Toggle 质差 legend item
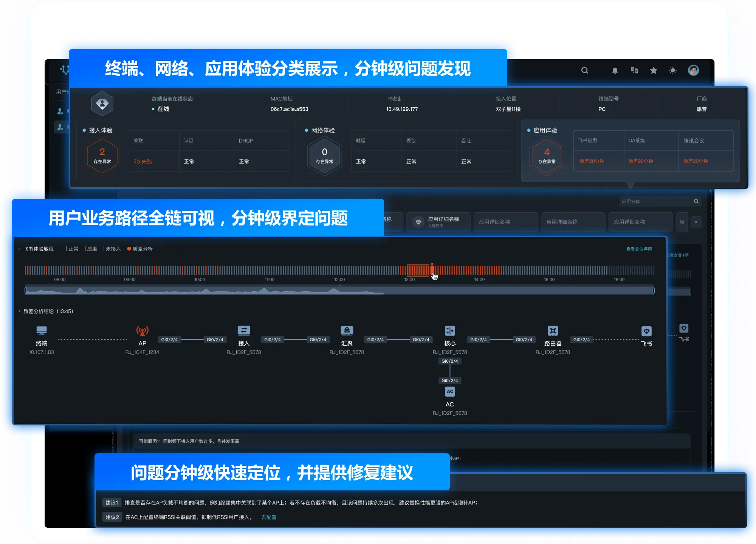 (x=91, y=249)
